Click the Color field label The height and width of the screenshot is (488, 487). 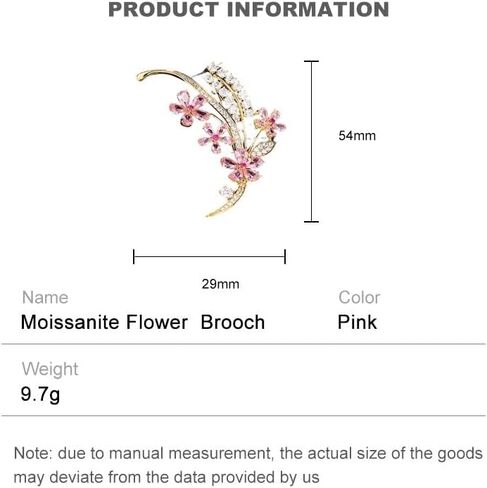point(359,297)
